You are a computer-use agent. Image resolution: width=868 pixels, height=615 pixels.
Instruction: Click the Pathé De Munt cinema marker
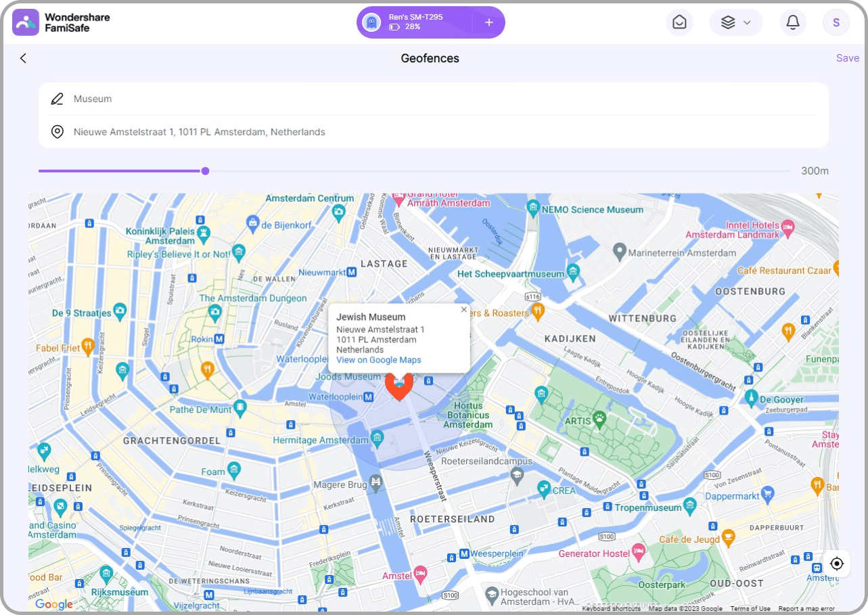pos(239,408)
